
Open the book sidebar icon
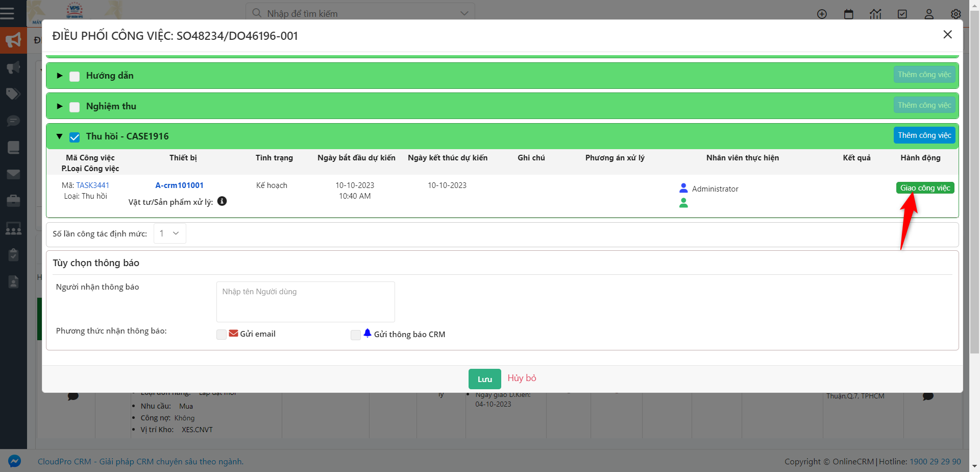point(13,147)
